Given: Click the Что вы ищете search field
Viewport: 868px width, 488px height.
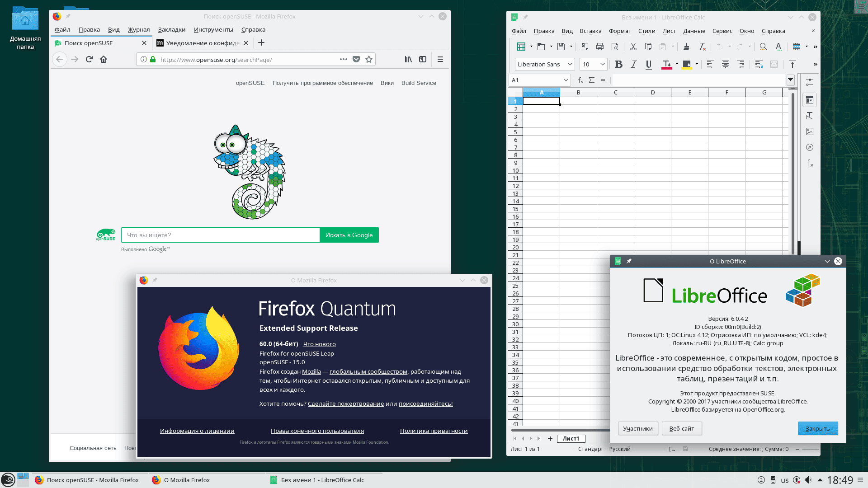Looking at the screenshot, I should 220,235.
